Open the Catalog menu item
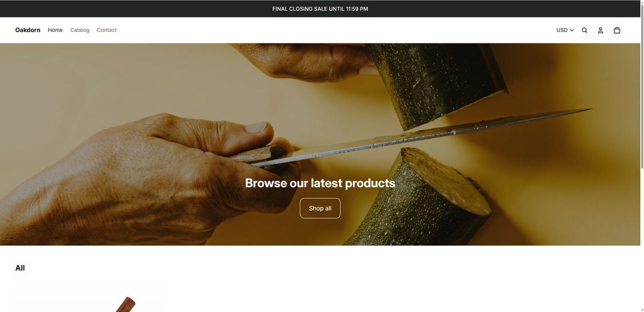The image size is (644, 312). click(x=79, y=30)
